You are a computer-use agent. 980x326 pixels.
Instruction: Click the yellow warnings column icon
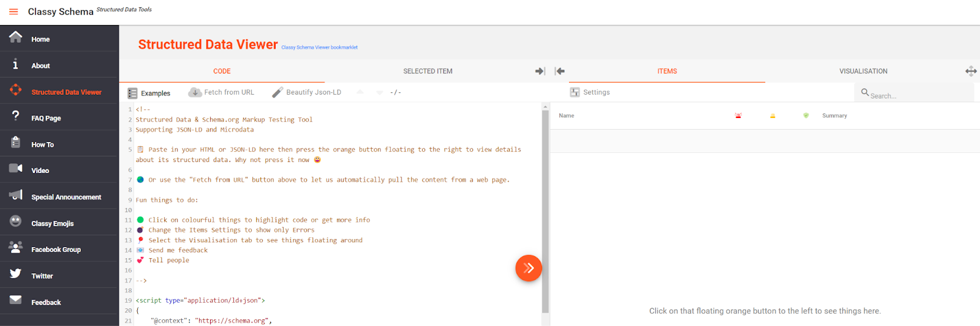coord(772,116)
